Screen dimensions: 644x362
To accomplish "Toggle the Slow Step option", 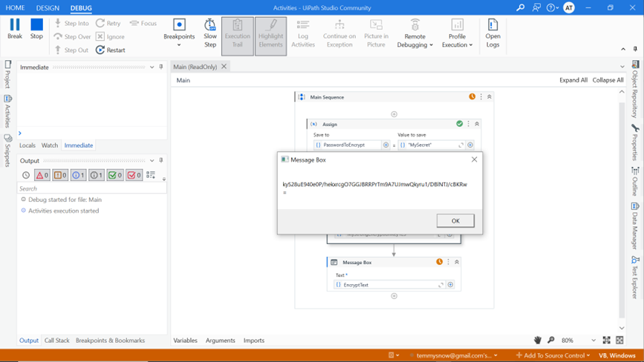I will click(210, 33).
